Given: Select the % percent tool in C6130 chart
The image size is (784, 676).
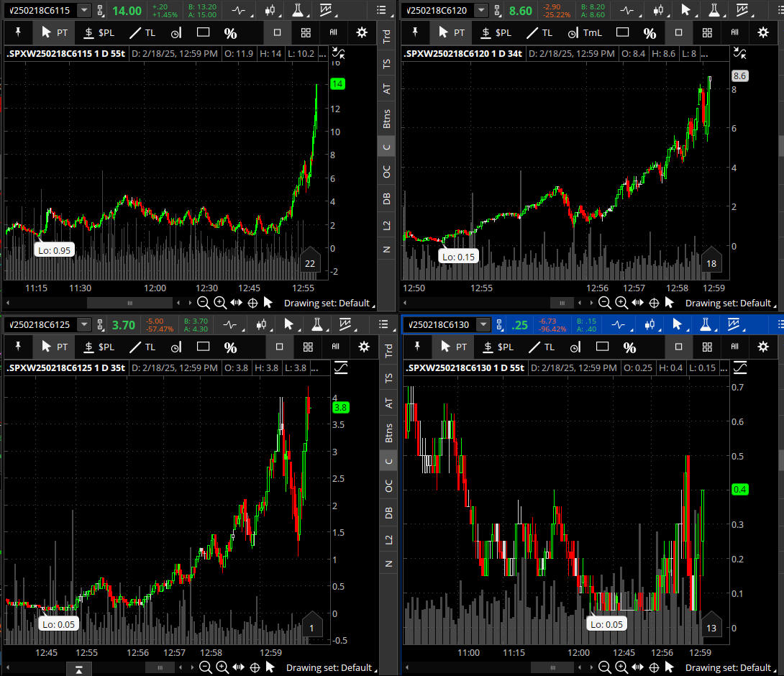Looking at the screenshot, I should tap(629, 347).
